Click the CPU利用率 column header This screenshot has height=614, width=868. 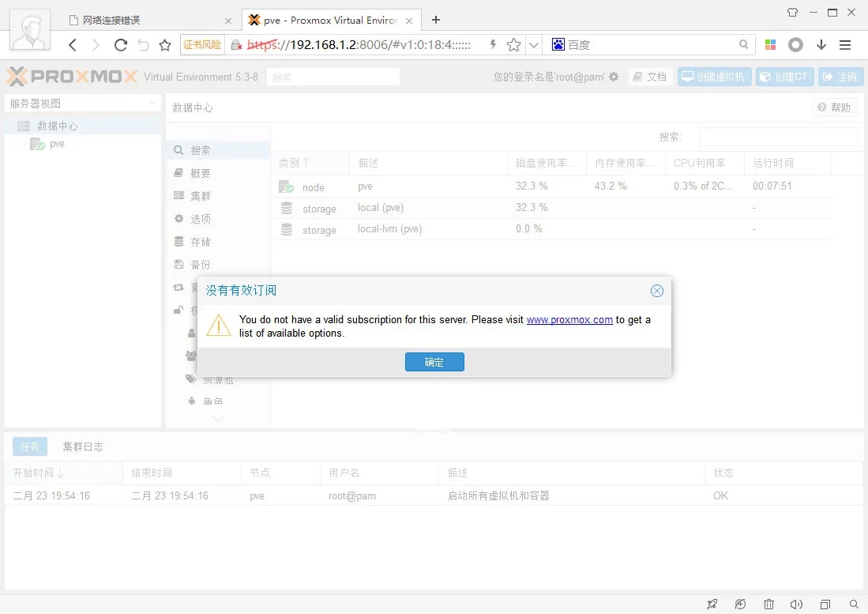click(x=705, y=163)
